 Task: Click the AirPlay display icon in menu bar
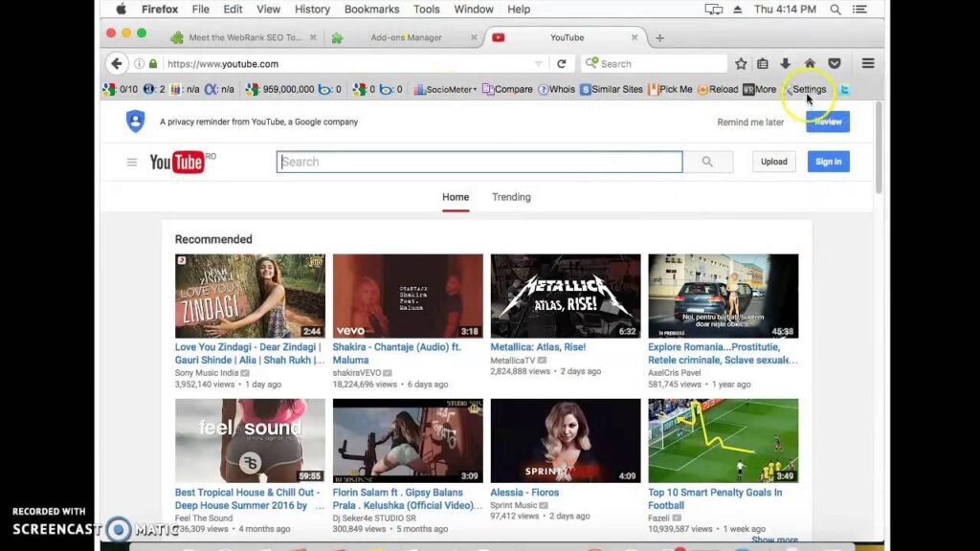click(713, 10)
